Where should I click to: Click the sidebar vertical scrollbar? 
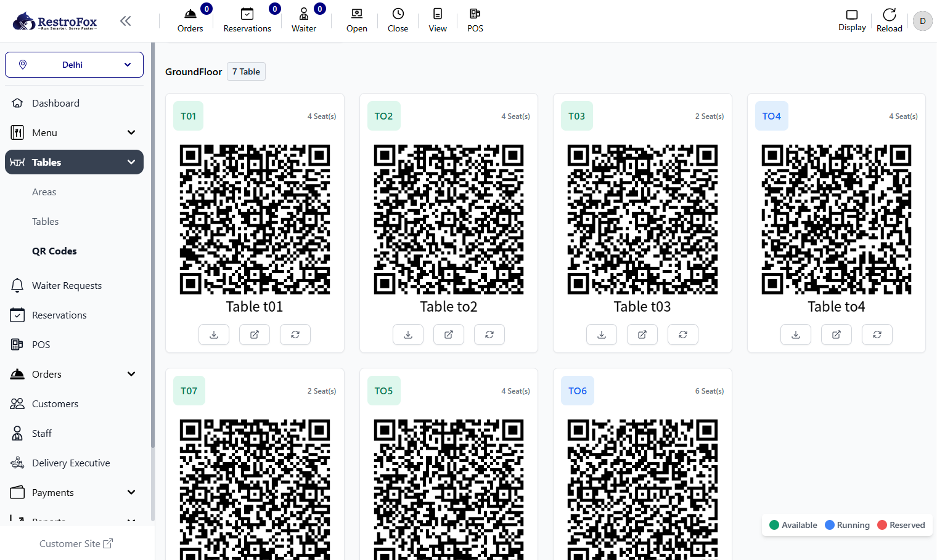click(x=152, y=246)
